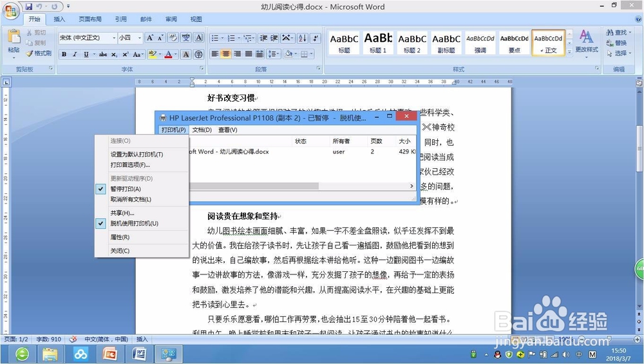Click the Office button orb
Image resolution: width=644 pixels, height=364 pixels.
tap(11, 11)
